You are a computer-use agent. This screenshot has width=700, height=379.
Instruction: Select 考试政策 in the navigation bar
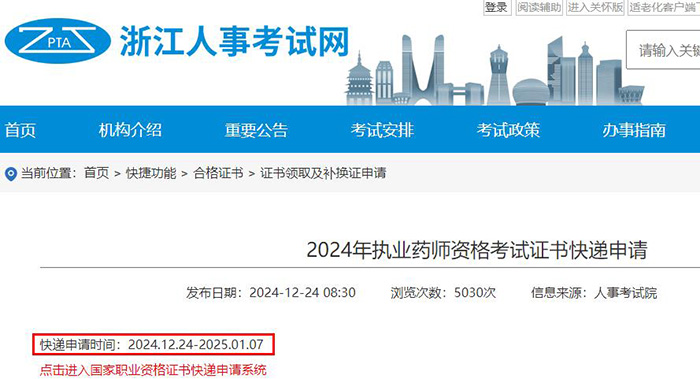[x=508, y=130]
